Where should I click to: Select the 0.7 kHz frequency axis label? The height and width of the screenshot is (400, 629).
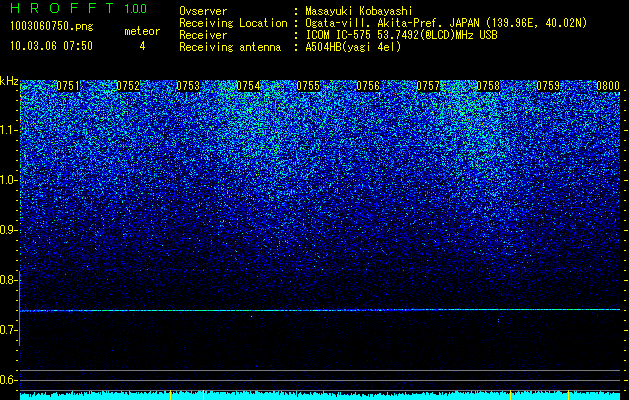coord(8,330)
